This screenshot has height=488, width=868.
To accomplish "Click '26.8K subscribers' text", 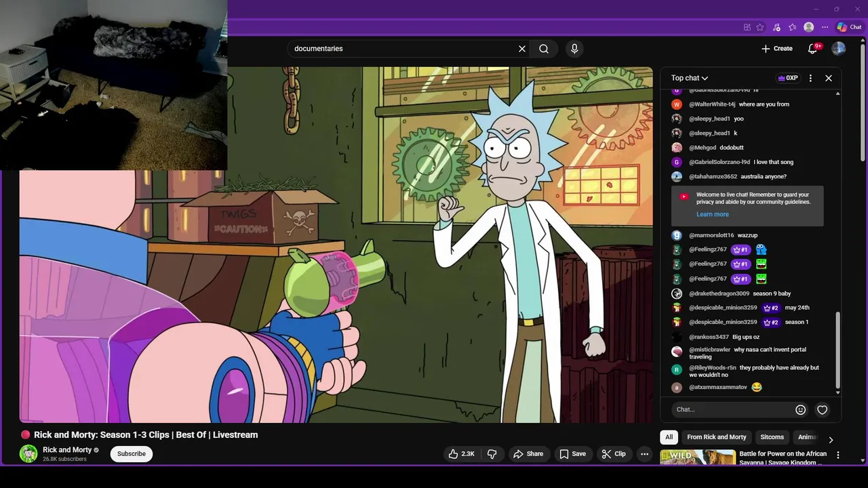I will pos(64,460).
